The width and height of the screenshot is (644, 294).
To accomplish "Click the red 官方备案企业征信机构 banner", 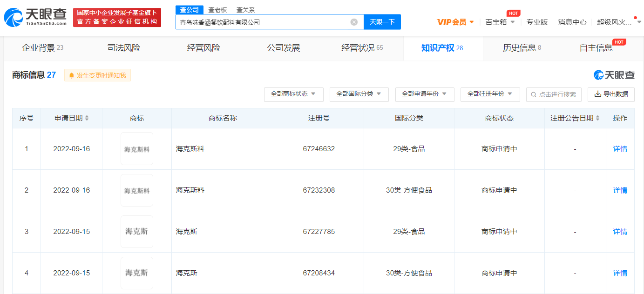I will point(117,17).
